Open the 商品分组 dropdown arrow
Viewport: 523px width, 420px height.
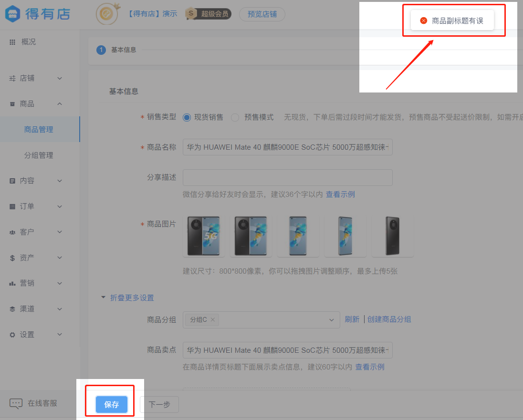(332, 320)
